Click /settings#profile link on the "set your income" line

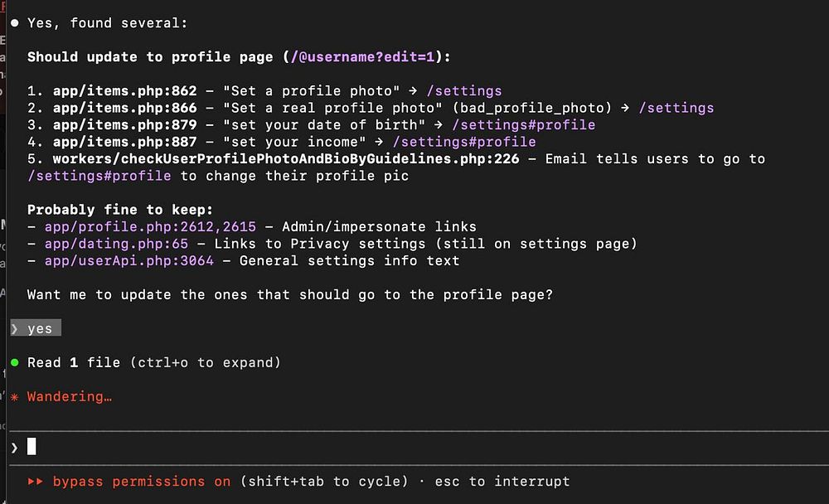(469, 143)
